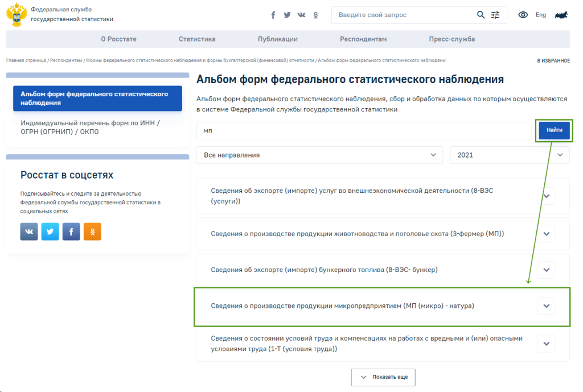Screen dimensions: 583x392
Task: Open the 2021 year dropdown
Action: click(510, 155)
